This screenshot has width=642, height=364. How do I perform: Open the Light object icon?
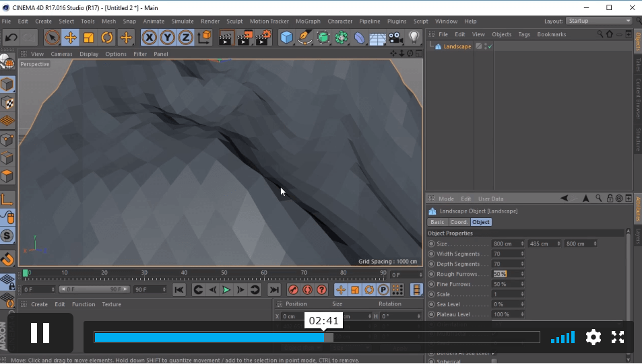(414, 38)
